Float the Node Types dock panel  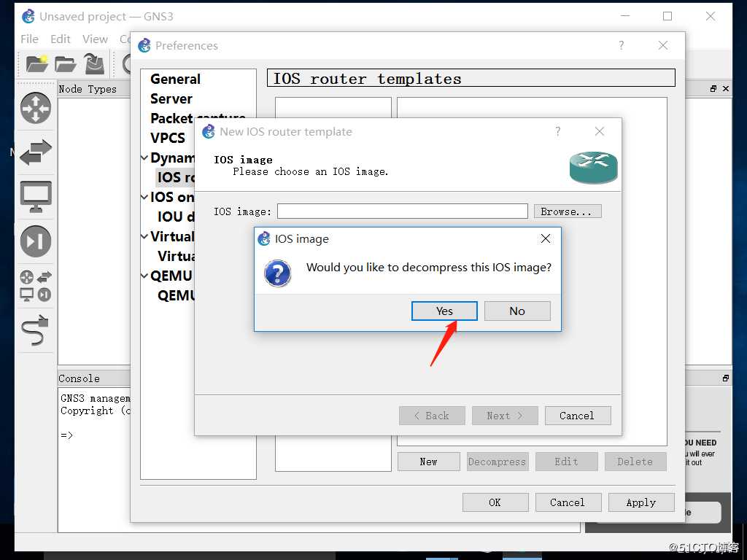click(713, 88)
